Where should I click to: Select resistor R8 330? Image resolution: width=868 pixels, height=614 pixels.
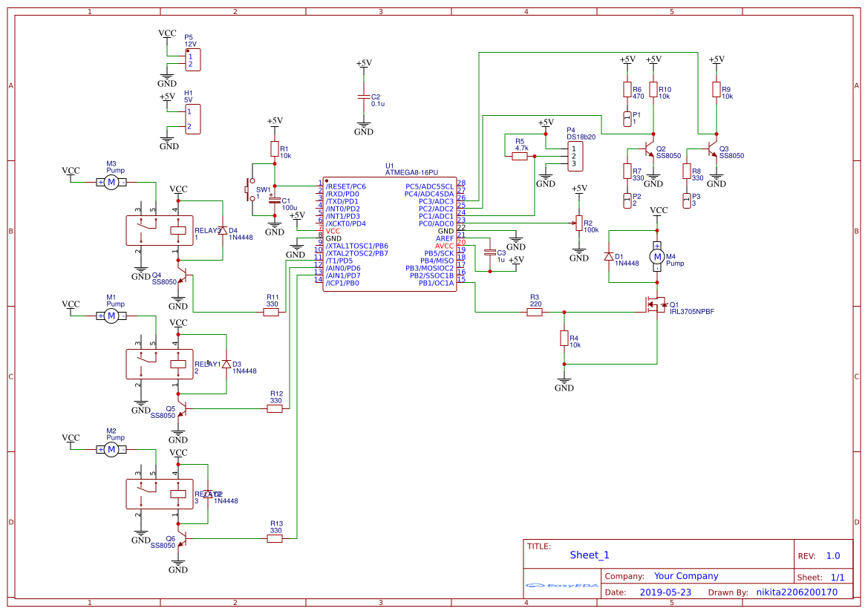click(686, 171)
